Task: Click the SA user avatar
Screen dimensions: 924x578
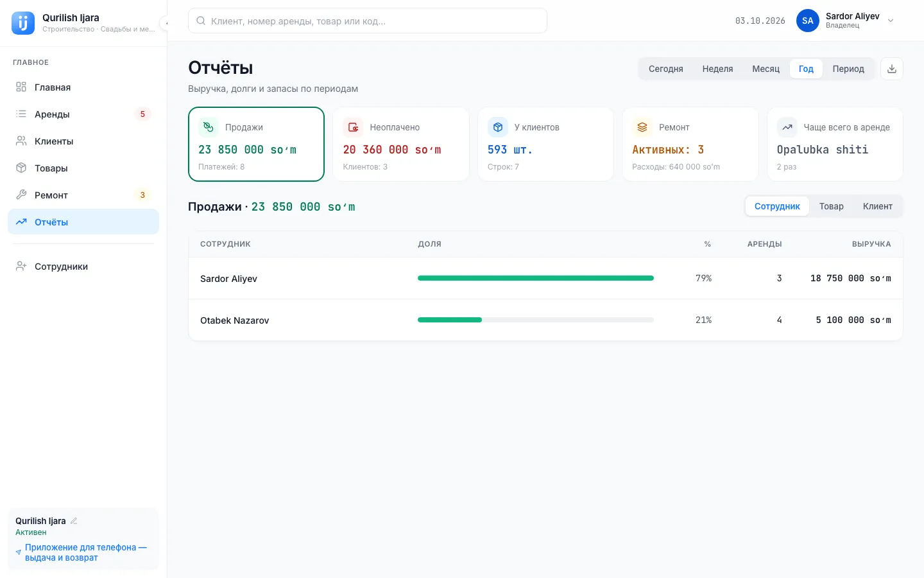Action: (x=808, y=21)
